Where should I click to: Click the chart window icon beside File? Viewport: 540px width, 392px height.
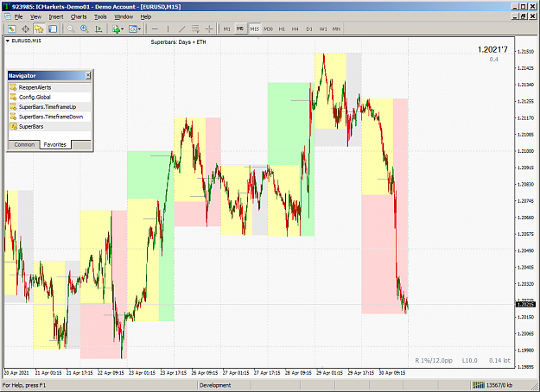tap(7, 16)
